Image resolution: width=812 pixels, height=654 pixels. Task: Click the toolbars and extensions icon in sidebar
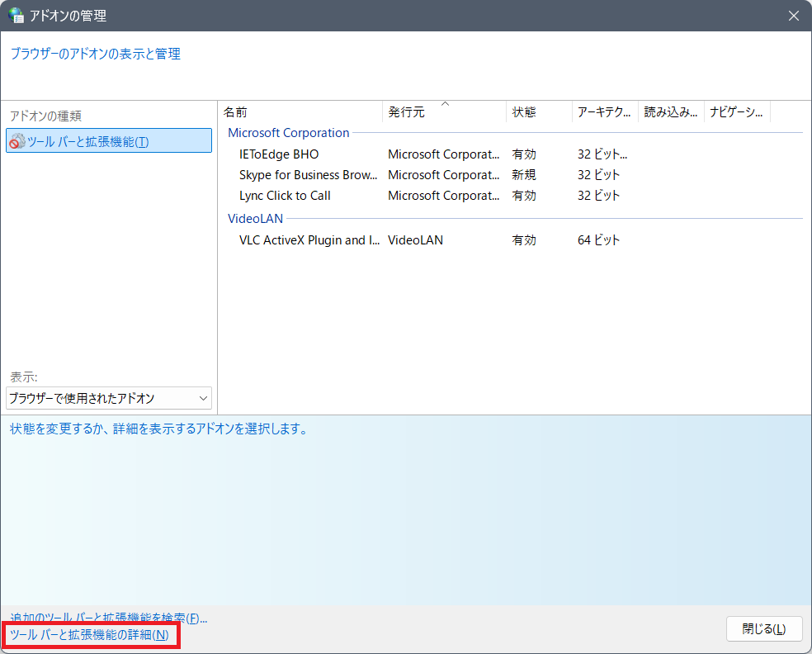(x=17, y=141)
